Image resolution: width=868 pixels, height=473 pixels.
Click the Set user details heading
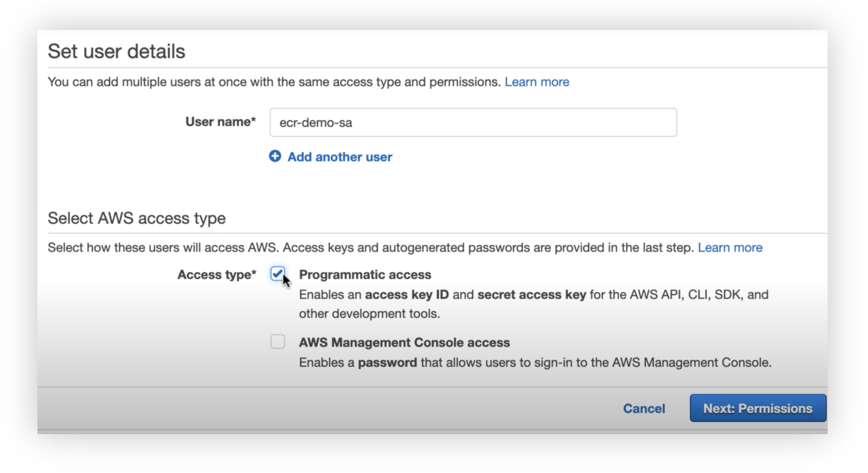coord(117,51)
